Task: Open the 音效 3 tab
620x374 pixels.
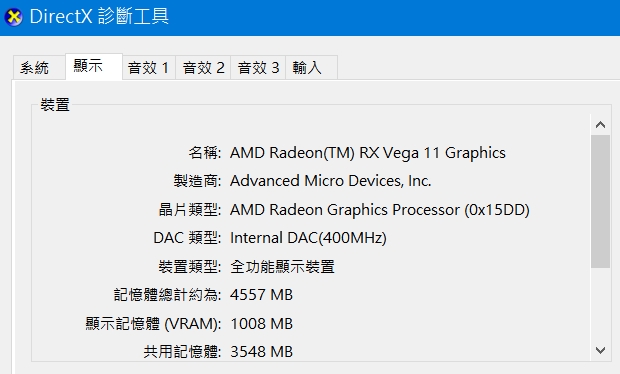Action: point(258,68)
